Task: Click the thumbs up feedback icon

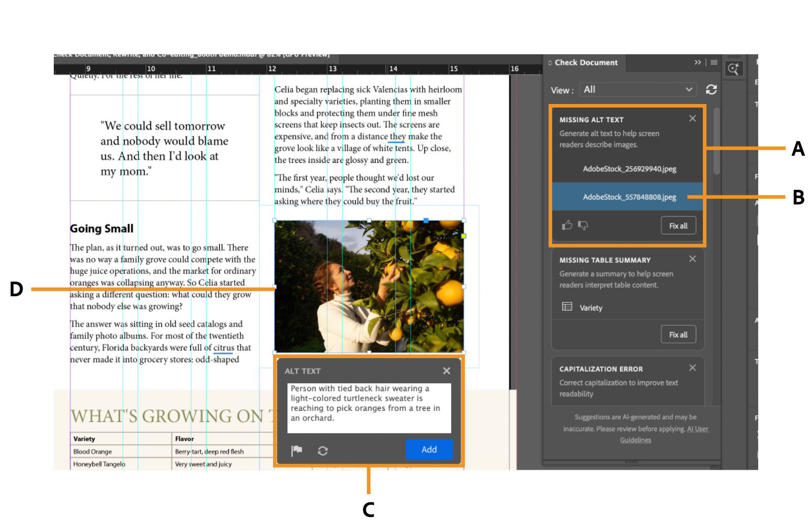Action: [x=567, y=225]
